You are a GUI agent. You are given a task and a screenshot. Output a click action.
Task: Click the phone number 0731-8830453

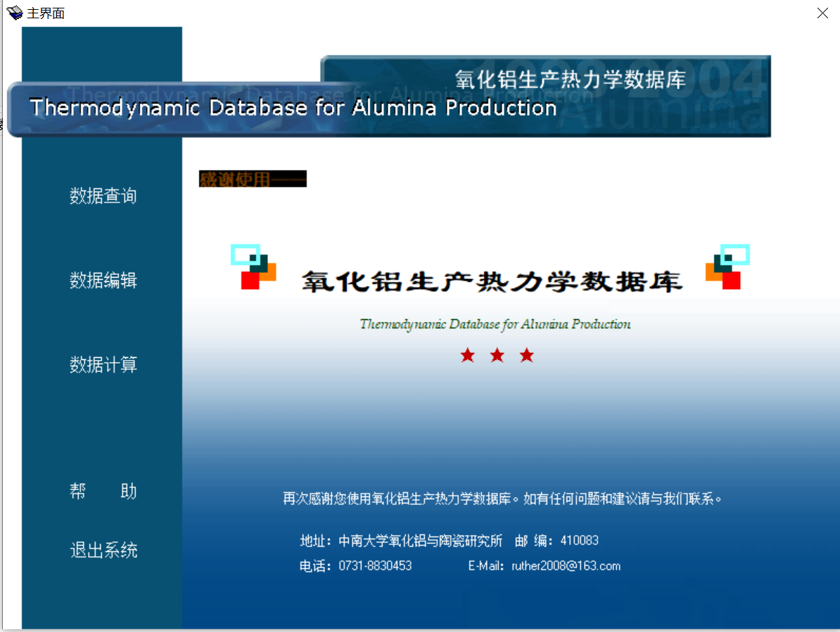click(375, 566)
